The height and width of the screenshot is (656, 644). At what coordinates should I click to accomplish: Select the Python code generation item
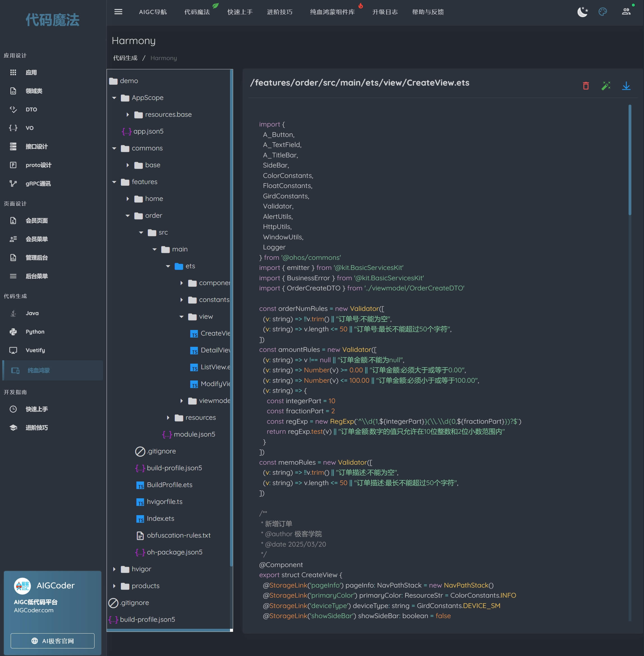point(35,332)
